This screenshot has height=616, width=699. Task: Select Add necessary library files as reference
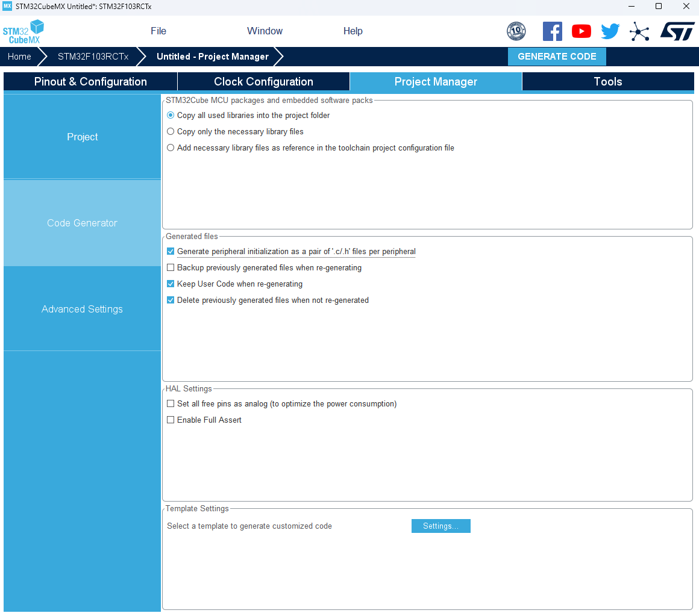(171, 148)
